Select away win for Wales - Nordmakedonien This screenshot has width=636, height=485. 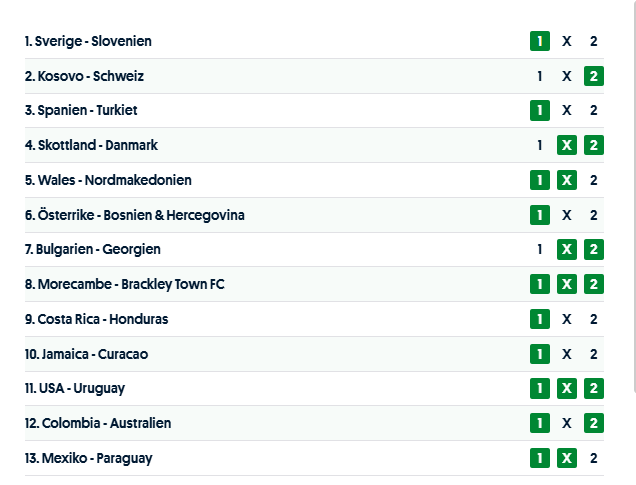click(x=594, y=180)
